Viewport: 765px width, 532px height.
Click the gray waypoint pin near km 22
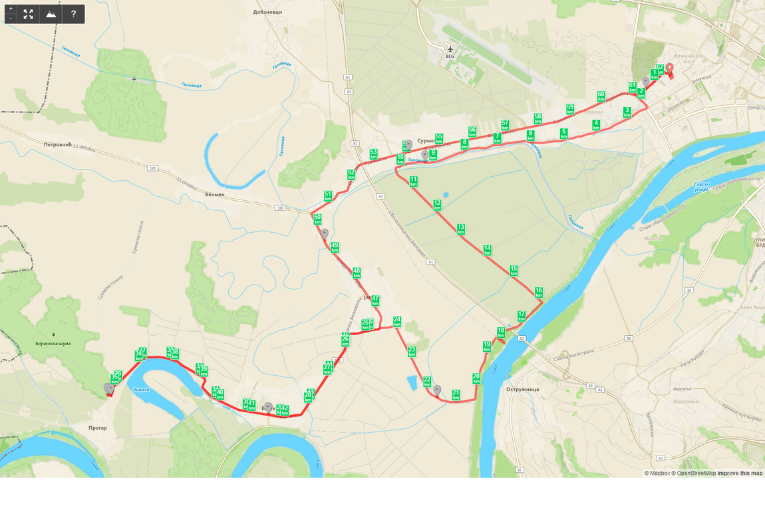coord(437,390)
